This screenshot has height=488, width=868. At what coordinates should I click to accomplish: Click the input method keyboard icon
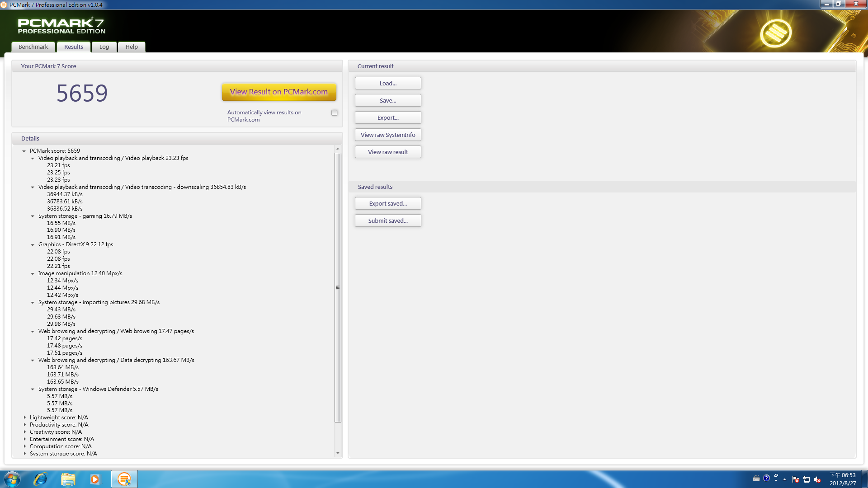(x=756, y=478)
